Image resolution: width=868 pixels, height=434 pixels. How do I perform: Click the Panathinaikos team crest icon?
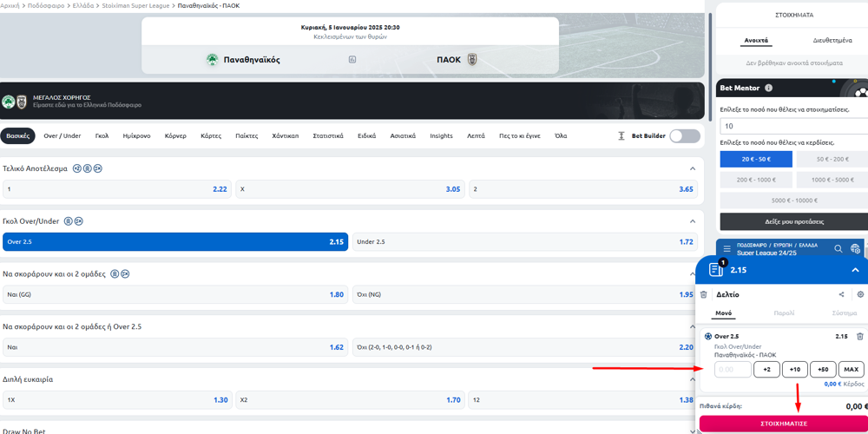pos(212,60)
